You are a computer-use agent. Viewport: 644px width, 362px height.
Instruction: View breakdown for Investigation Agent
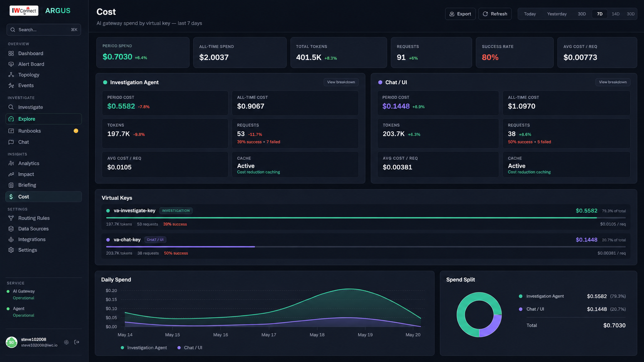[x=341, y=82]
